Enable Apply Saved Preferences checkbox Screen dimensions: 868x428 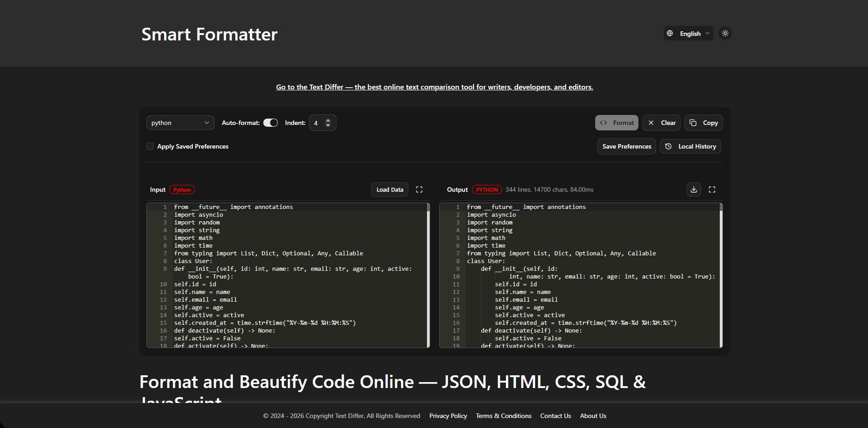[x=150, y=146]
